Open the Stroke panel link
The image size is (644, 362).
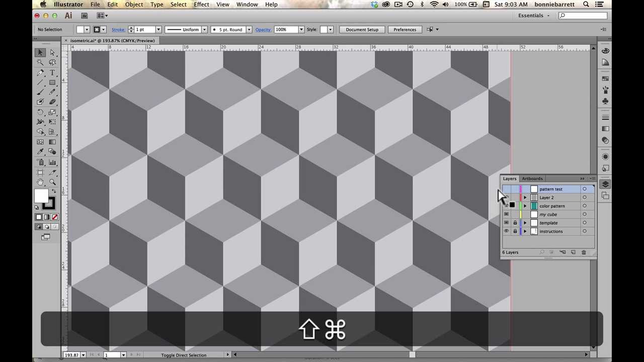(x=118, y=30)
